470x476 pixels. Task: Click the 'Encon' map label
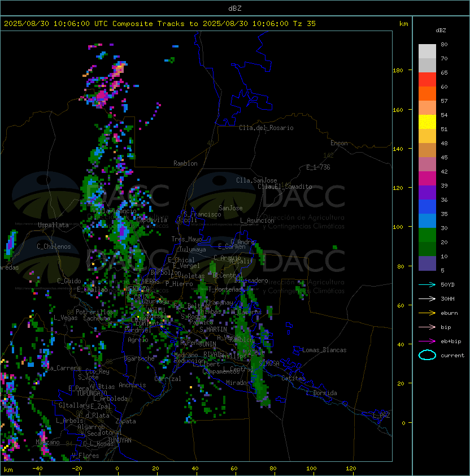click(x=339, y=143)
